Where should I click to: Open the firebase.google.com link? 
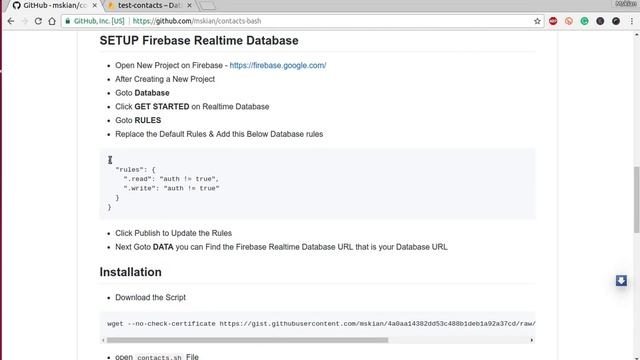278,65
